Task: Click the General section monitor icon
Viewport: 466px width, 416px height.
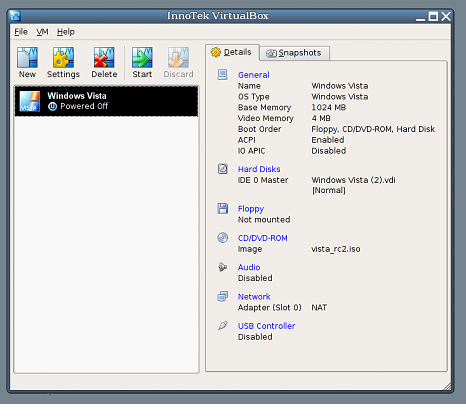Action: [222, 74]
